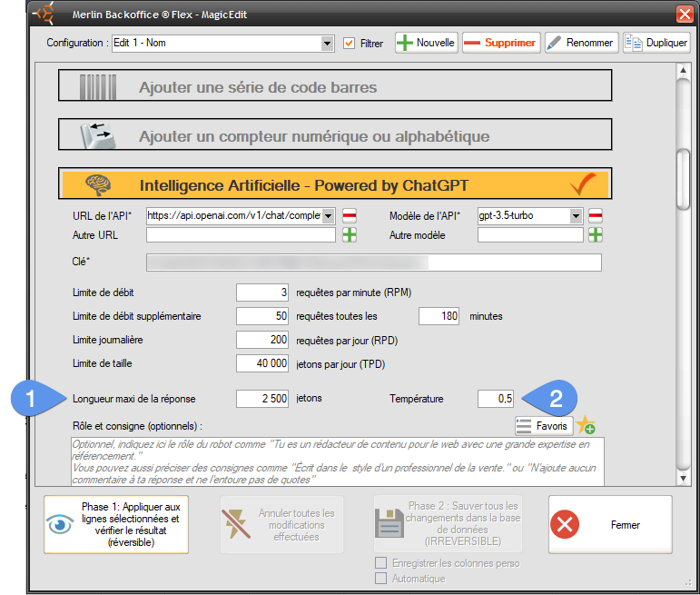Remove the selected API URL with red minus
The width and height of the screenshot is (700, 595).
tap(350, 216)
